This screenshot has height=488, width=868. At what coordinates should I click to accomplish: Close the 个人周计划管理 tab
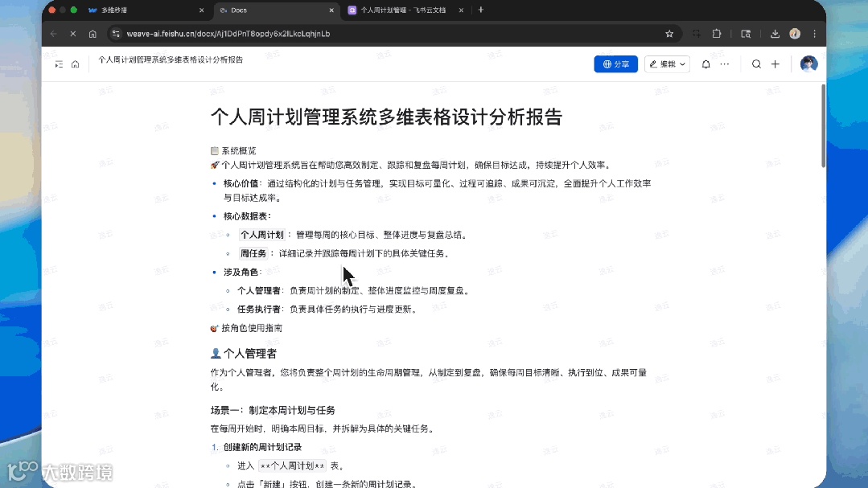(x=461, y=10)
